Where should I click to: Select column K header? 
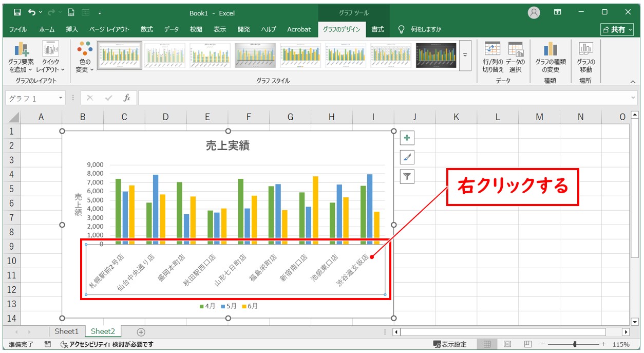tap(456, 117)
